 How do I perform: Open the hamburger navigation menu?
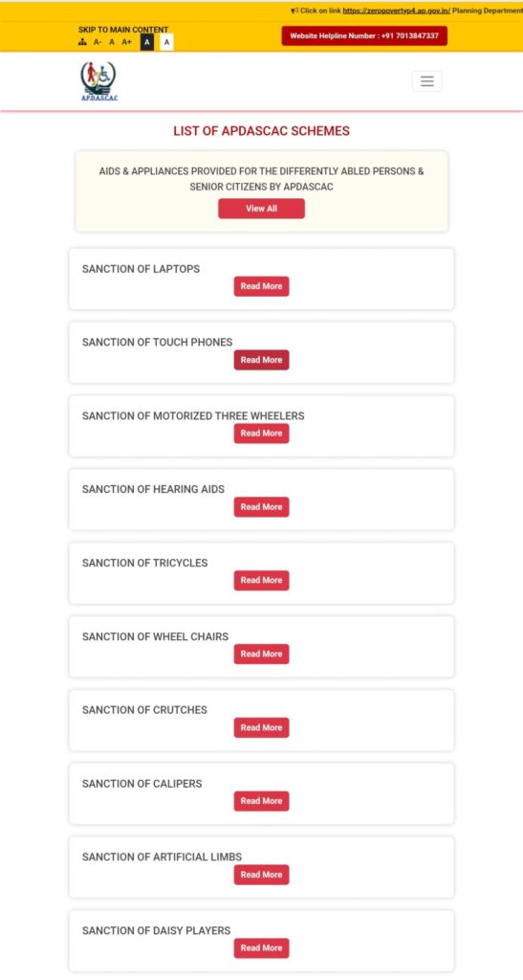(426, 81)
